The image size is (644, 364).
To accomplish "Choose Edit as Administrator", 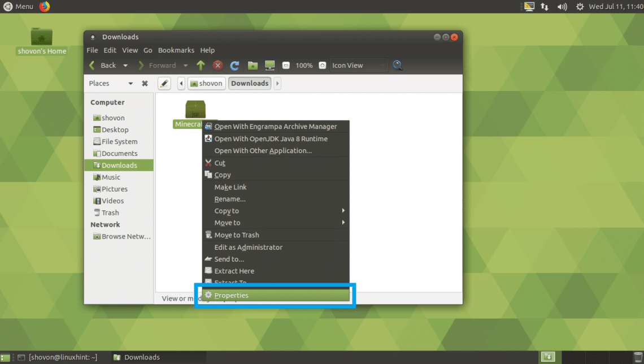I will [276, 248].
